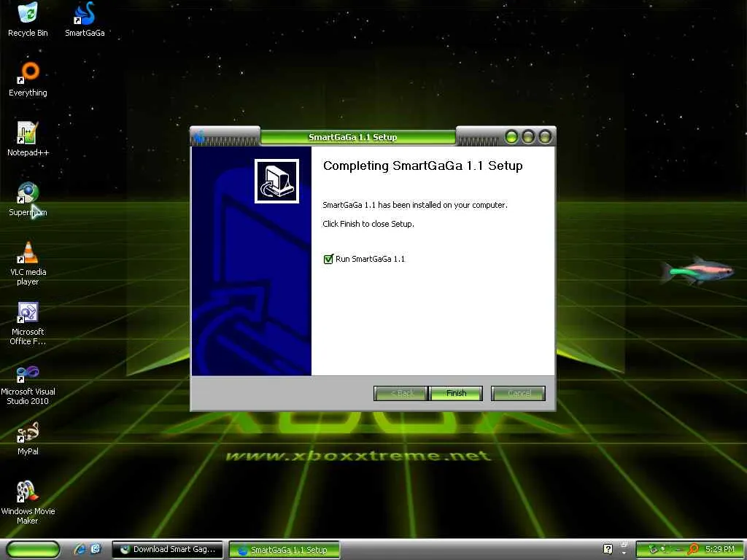Click the installer graphic in Setup sidebar
This screenshot has height=560, width=747.
(x=276, y=181)
